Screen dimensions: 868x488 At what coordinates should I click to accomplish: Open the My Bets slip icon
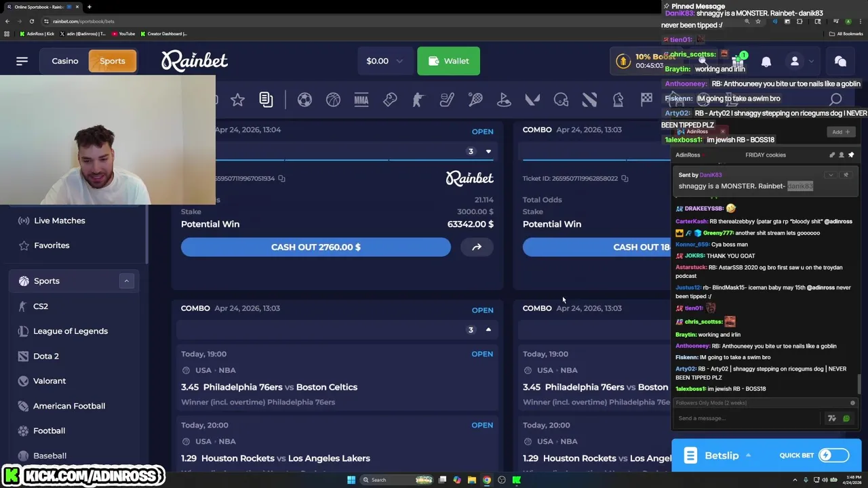click(x=266, y=100)
